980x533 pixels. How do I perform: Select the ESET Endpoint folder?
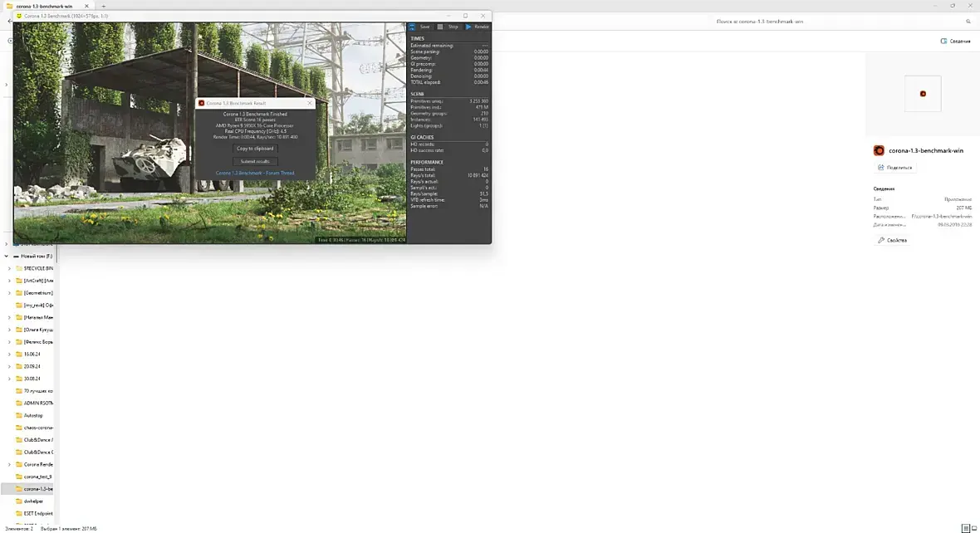click(34, 514)
